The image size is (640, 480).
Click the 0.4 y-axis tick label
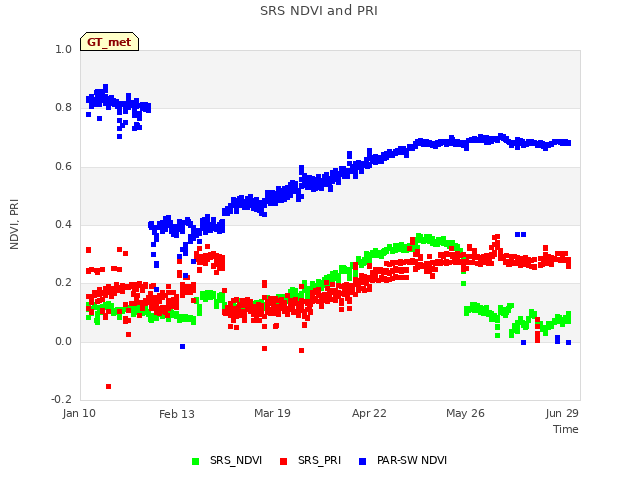[63, 224]
